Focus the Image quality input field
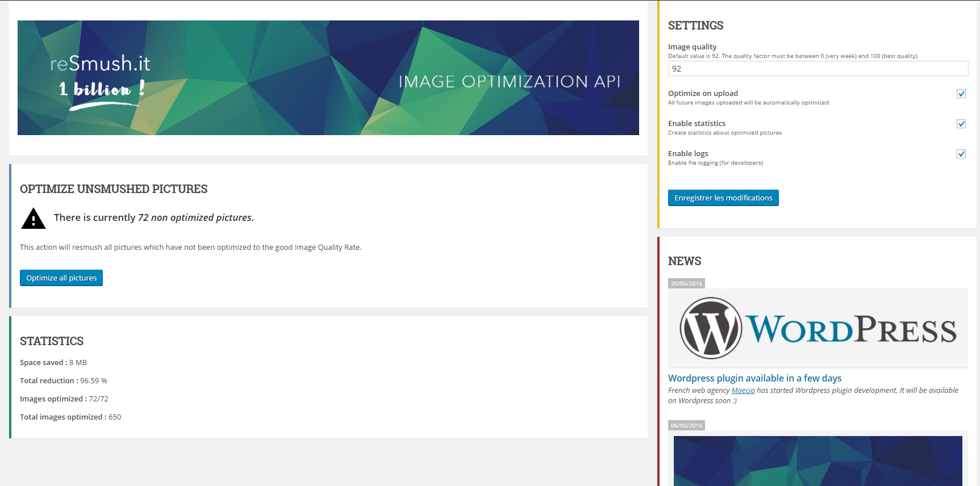 tap(818, 69)
